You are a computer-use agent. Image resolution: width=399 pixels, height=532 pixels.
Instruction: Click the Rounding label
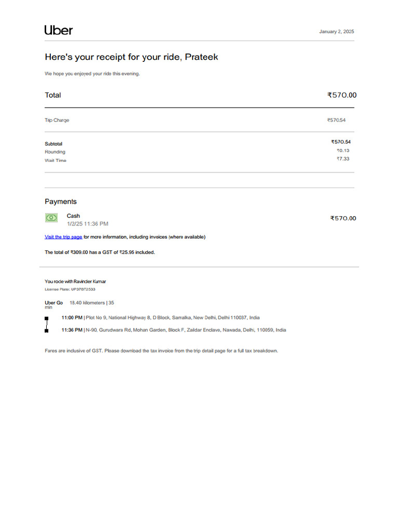(x=55, y=152)
